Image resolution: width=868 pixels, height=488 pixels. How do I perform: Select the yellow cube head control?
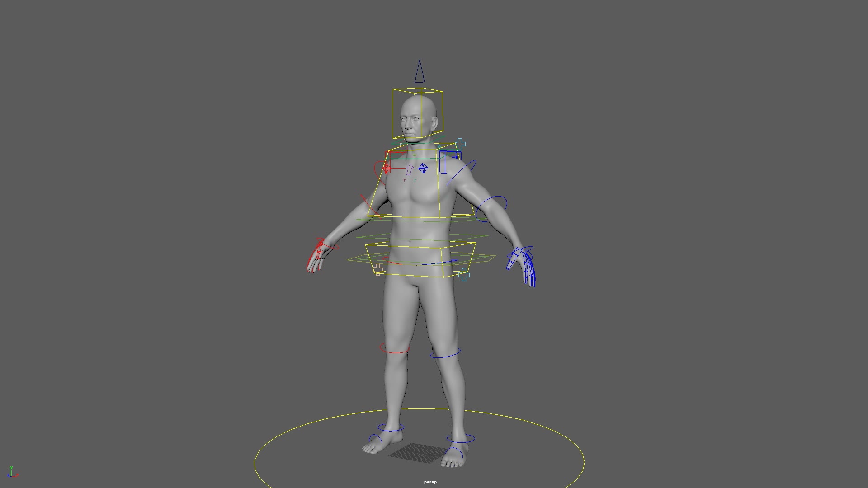point(418,113)
